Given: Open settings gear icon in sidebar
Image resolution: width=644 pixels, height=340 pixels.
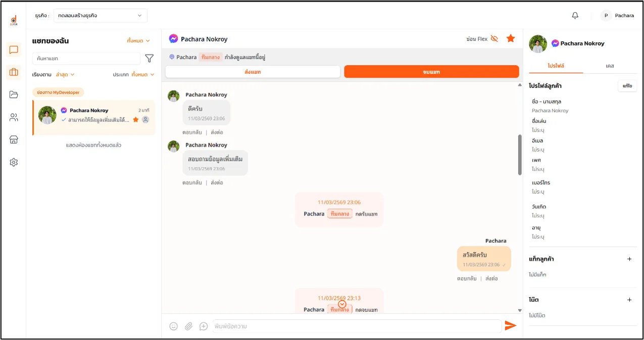Looking at the screenshot, I should tap(14, 162).
